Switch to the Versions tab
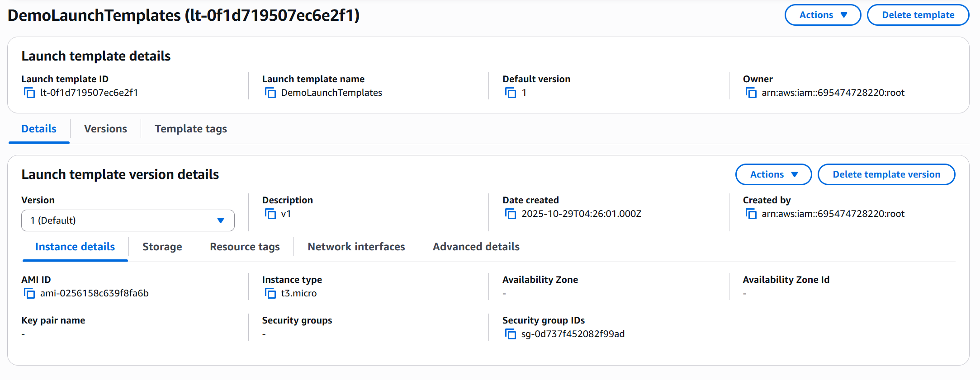This screenshot has height=380, width=980. coord(105,129)
